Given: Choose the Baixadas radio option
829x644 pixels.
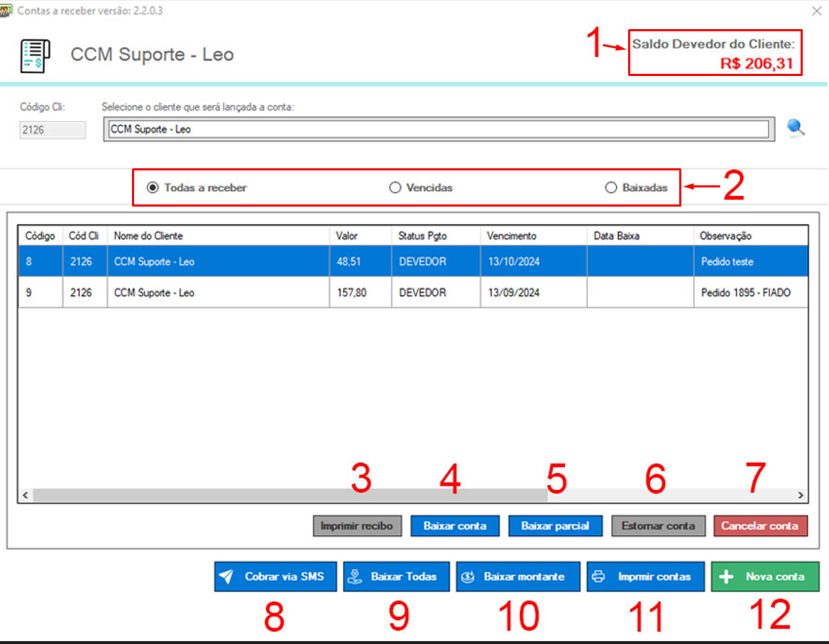Looking at the screenshot, I should 610,188.
